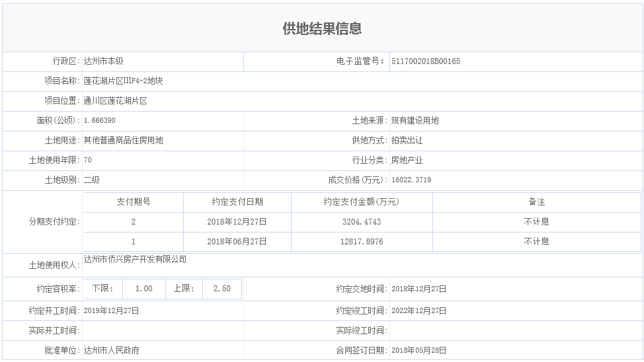Select administrative district value 达州市本级
This screenshot has width=644, height=362.
click(x=104, y=61)
